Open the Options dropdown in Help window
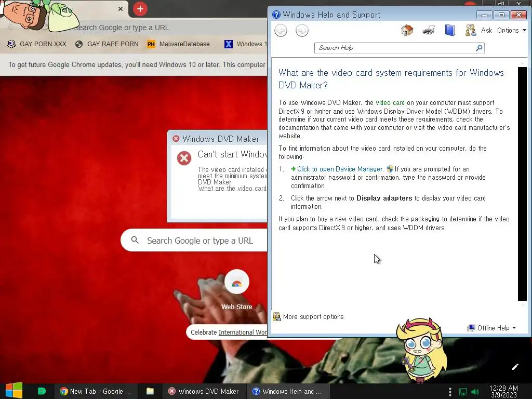 (x=512, y=30)
